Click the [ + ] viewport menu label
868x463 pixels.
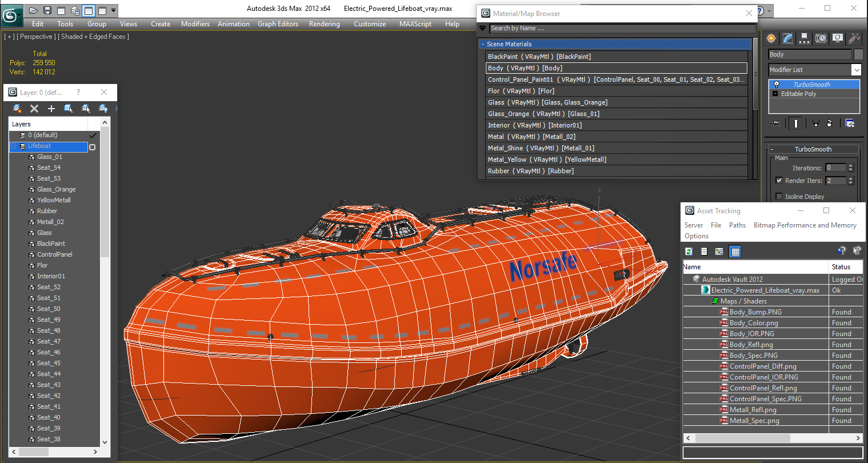[10, 37]
